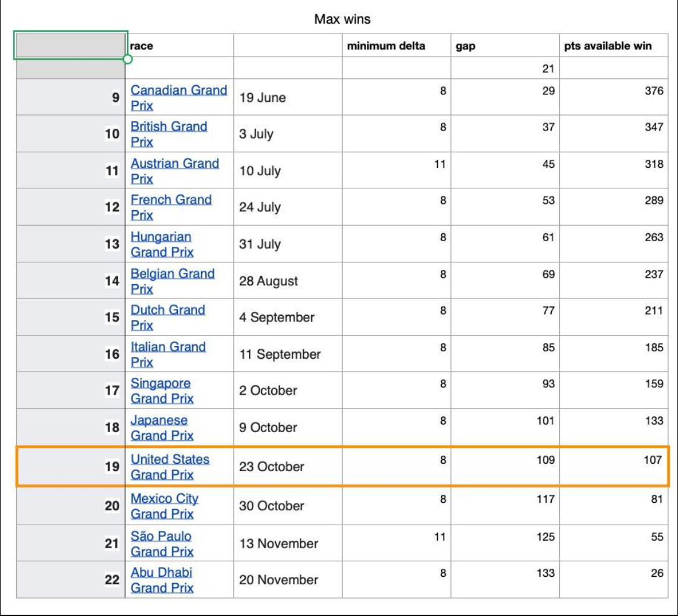Open the British Grand Prix link

[169, 134]
